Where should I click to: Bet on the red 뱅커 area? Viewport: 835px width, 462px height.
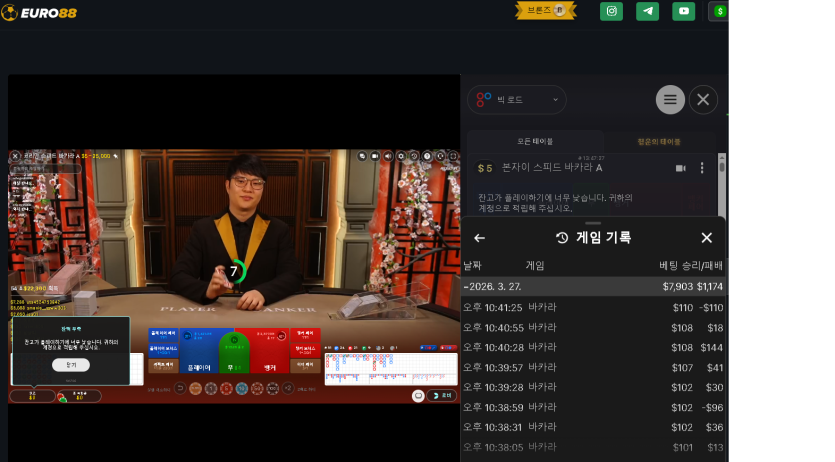tap(269, 351)
